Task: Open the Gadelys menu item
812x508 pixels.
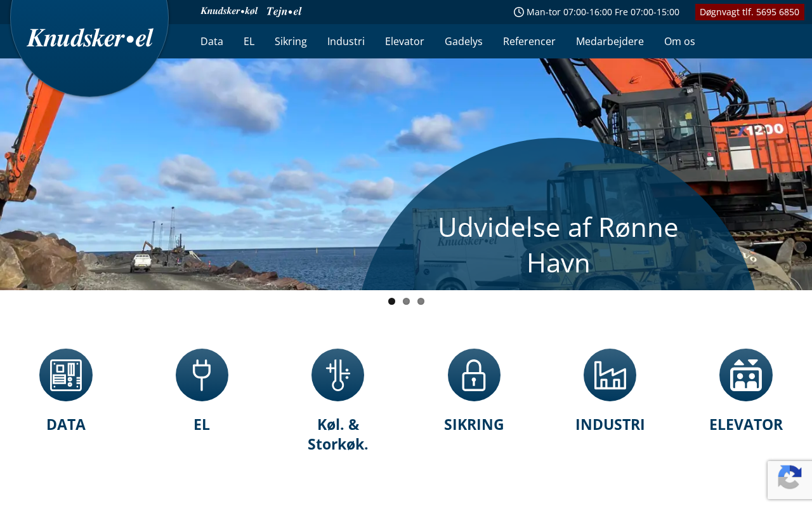Action: point(464,41)
